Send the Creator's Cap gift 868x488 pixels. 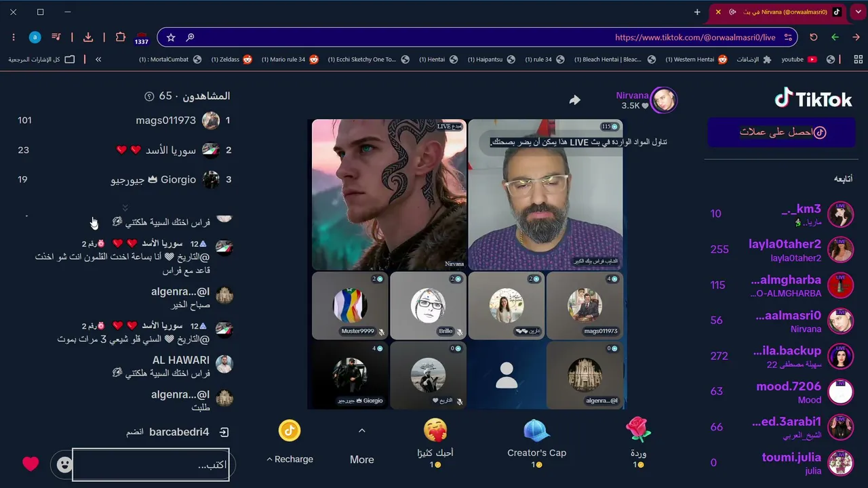click(536, 443)
